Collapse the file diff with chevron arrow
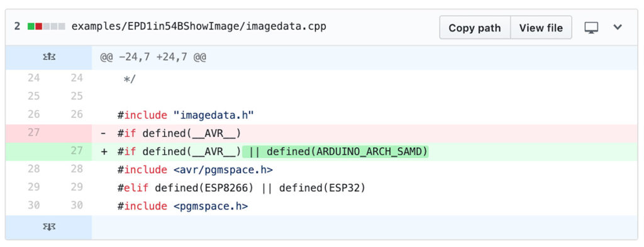 pos(618,28)
